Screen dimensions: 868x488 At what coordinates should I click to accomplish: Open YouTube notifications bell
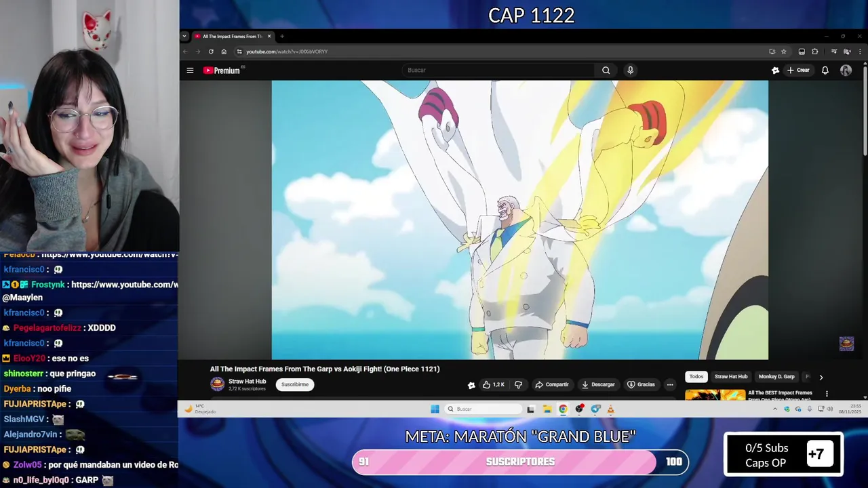[x=825, y=70]
